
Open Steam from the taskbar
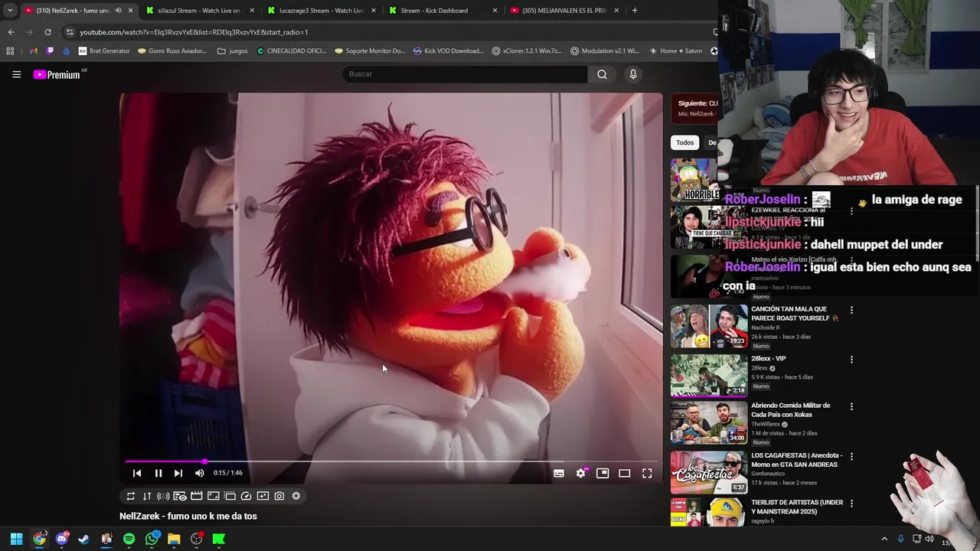pyautogui.click(x=84, y=539)
